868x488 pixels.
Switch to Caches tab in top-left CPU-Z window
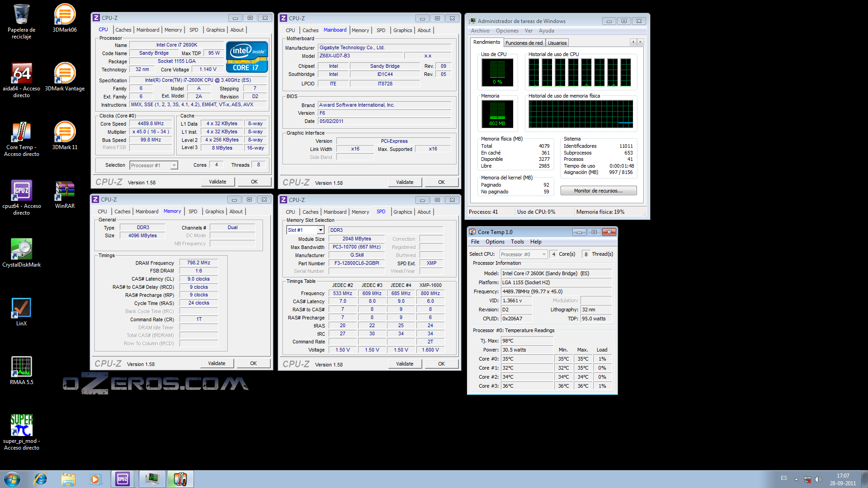pyautogui.click(x=123, y=30)
